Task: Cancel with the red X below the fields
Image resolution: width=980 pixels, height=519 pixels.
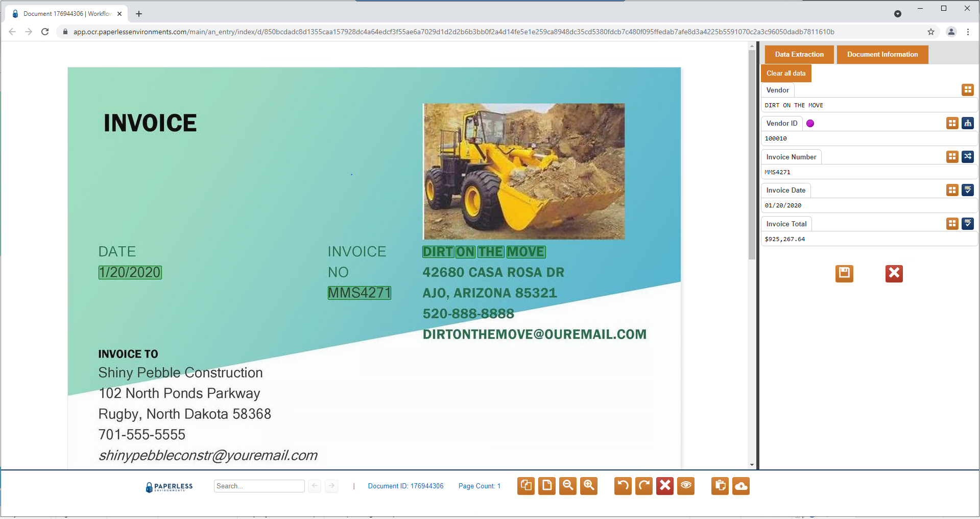Action: [894, 273]
